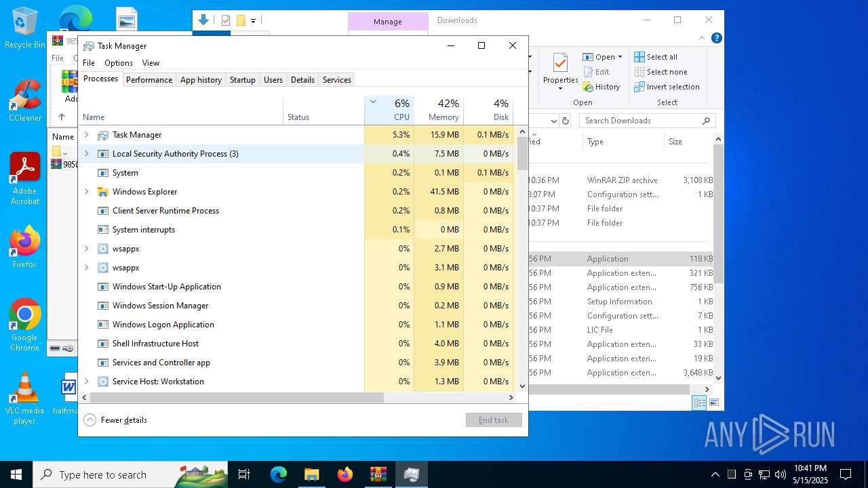Sort processes by the Name column
The width and height of the screenshot is (868, 488).
click(x=181, y=110)
